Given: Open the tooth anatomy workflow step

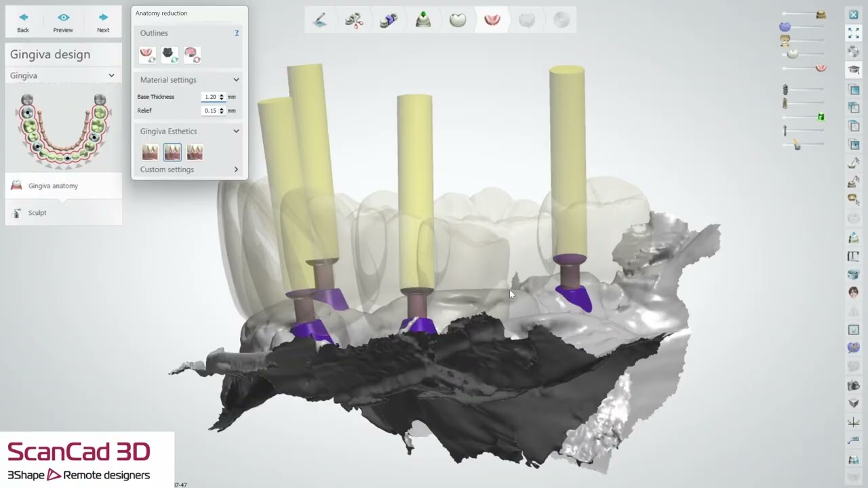Looking at the screenshot, I should tap(458, 20).
